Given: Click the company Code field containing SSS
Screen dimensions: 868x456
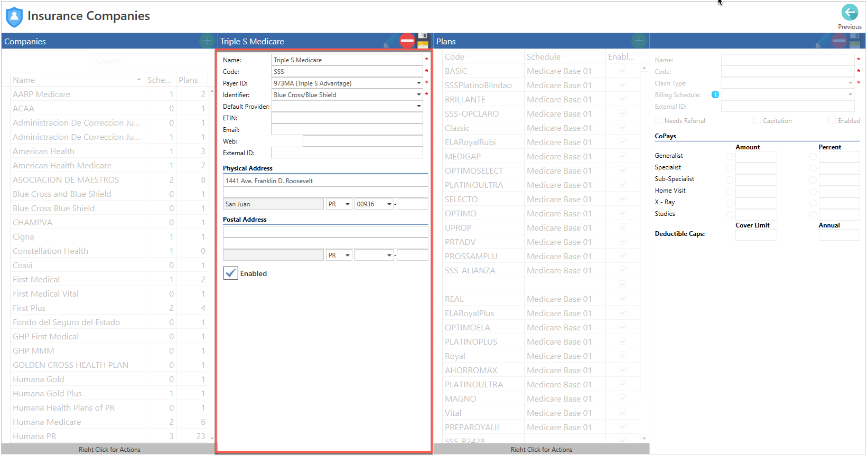Looking at the screenshot, I should pyautogui.click(x=347, y=72).
